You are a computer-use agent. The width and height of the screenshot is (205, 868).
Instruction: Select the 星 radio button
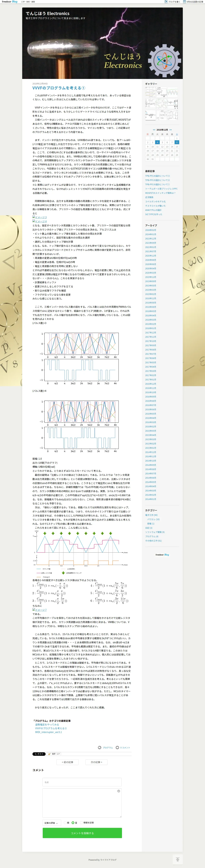click(73, 823)
